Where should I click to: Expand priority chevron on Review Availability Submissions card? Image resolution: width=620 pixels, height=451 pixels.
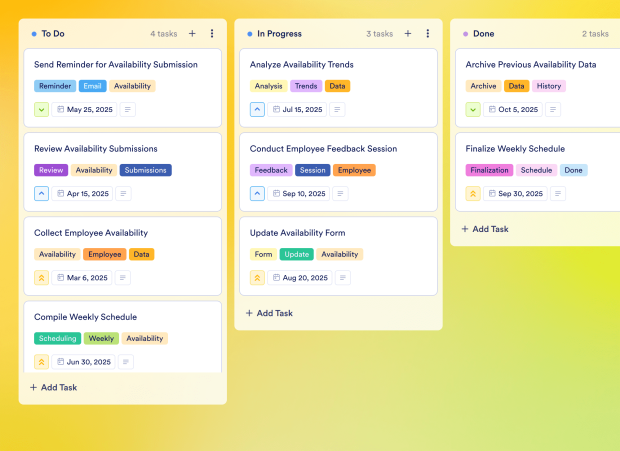coord(41,194)
